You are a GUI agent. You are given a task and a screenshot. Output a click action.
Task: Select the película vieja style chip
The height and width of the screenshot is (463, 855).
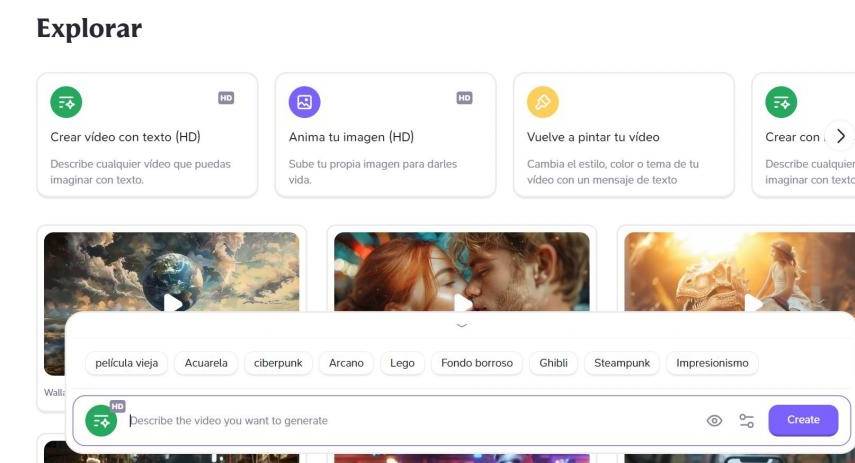(x=126, y=363)
